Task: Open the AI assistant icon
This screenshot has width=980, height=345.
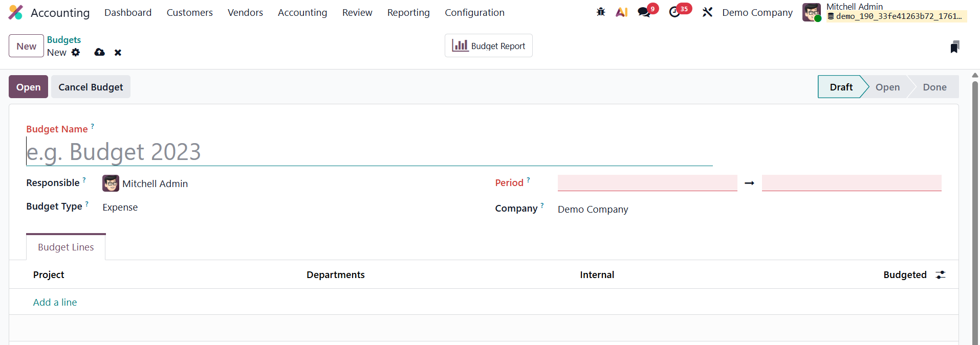Action: pos(621,12)
